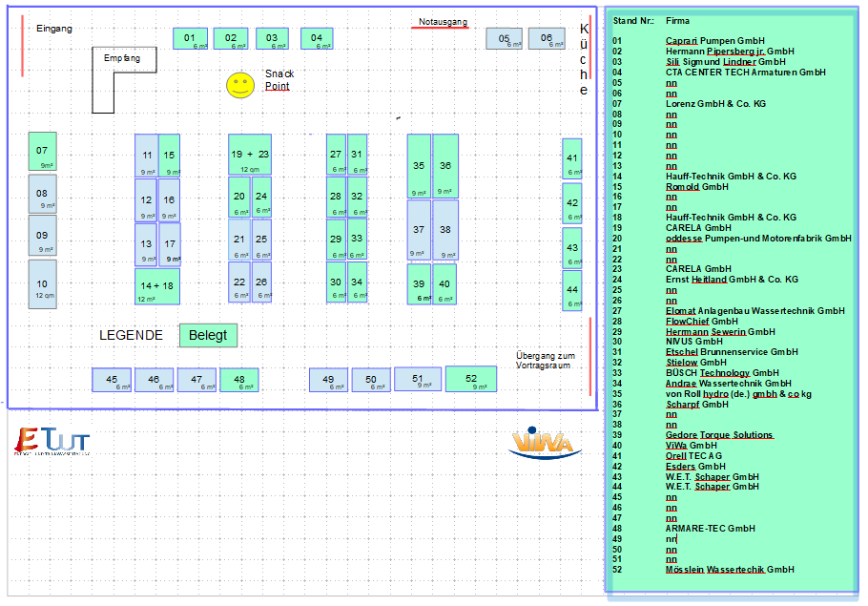Select booth 45
Image resolution: width=868 pixels, height=606 pixels.
[x=112, y=380]
